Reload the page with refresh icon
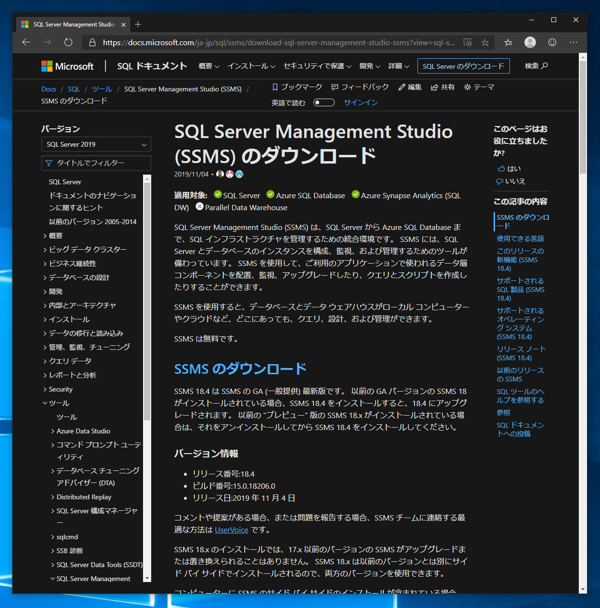This screenshot has height=608, width=600. tap(68, 43)
